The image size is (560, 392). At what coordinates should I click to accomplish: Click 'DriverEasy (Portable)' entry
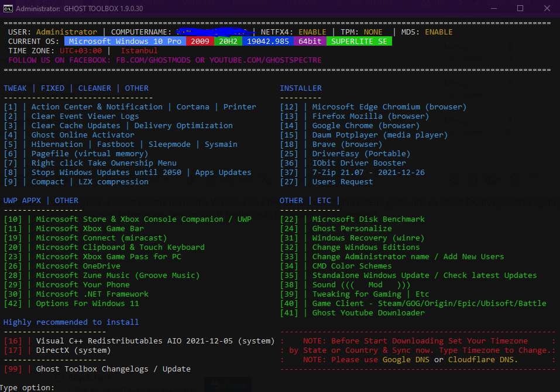tap(361, 153)
